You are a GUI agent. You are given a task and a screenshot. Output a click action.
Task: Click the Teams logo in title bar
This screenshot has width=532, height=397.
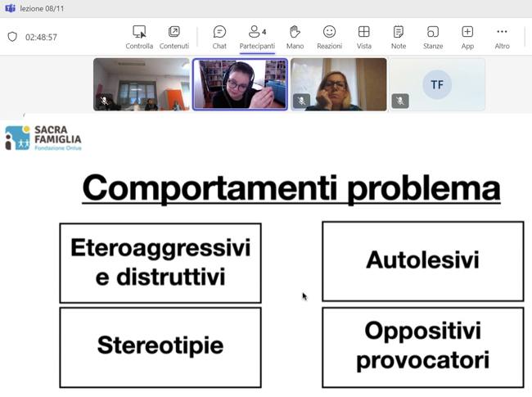10,8
